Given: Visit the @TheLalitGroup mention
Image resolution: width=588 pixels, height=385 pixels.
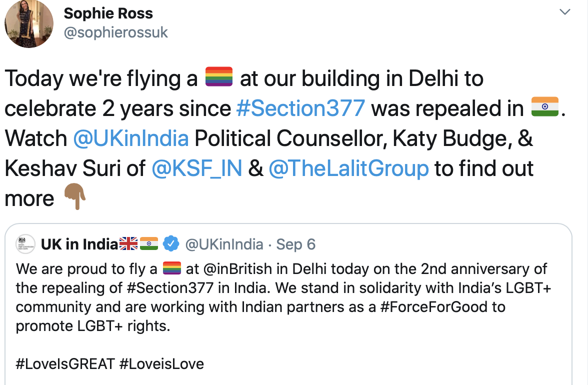Looking at the screenshot, I should [348, 168].
